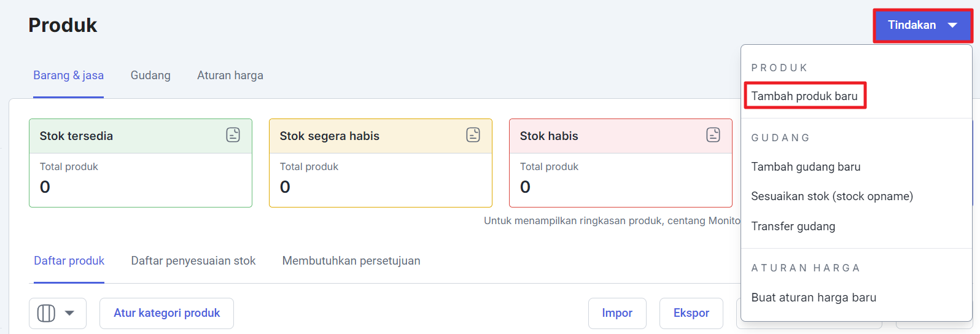Open the Aturan harga tab
The image size is (980, 334).
pos(230,76)
